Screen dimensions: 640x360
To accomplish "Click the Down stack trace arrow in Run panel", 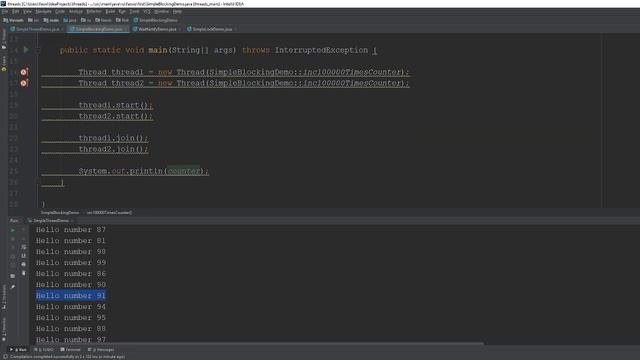I will point(24,239).
